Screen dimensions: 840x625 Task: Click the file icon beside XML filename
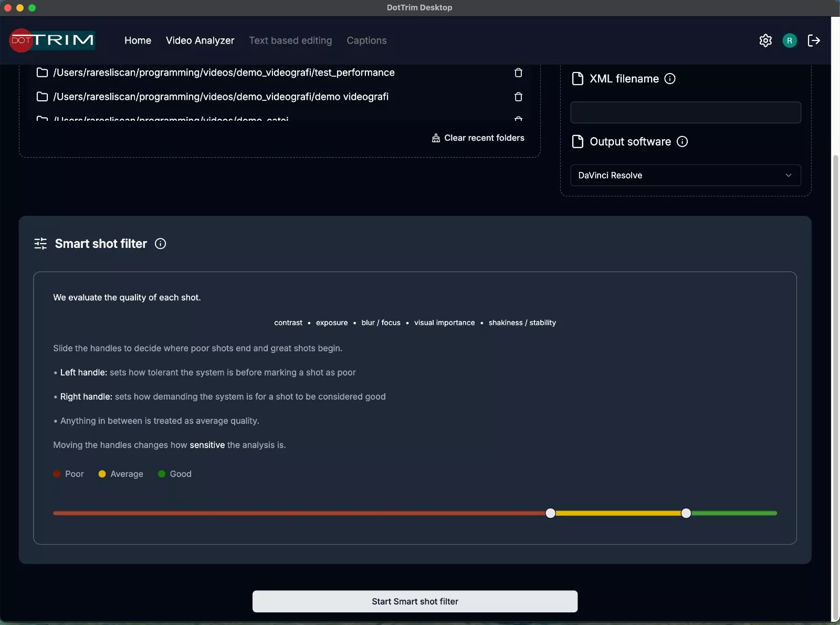coord(577,79)
